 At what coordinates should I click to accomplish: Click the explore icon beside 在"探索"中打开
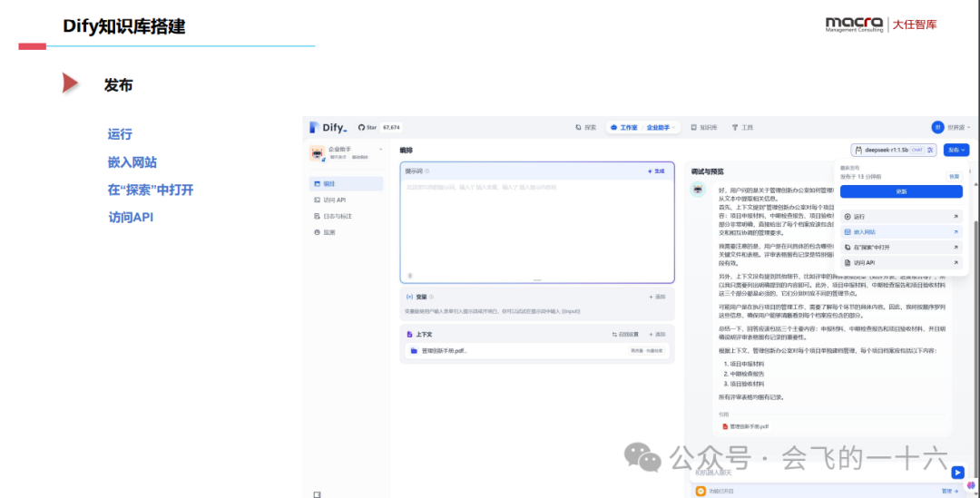tap(848, 247)
